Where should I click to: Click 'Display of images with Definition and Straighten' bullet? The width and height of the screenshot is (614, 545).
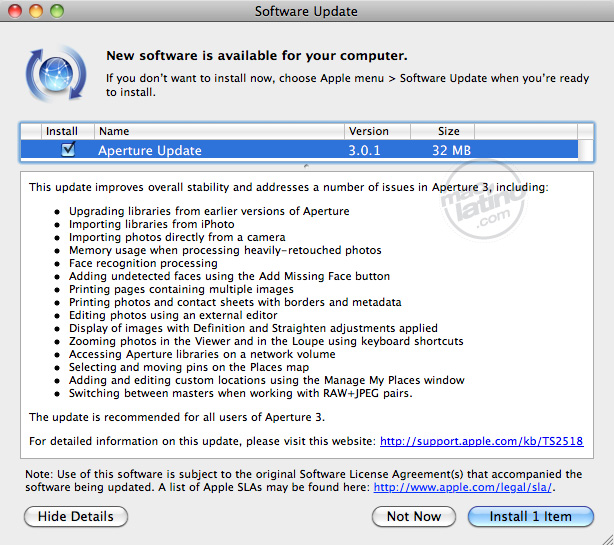[x=253, y=328]
